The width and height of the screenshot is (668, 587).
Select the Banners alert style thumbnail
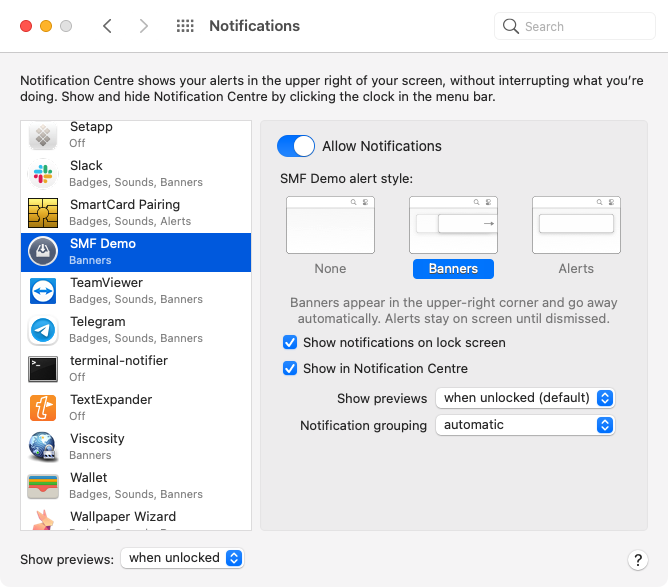click(453, 225)
